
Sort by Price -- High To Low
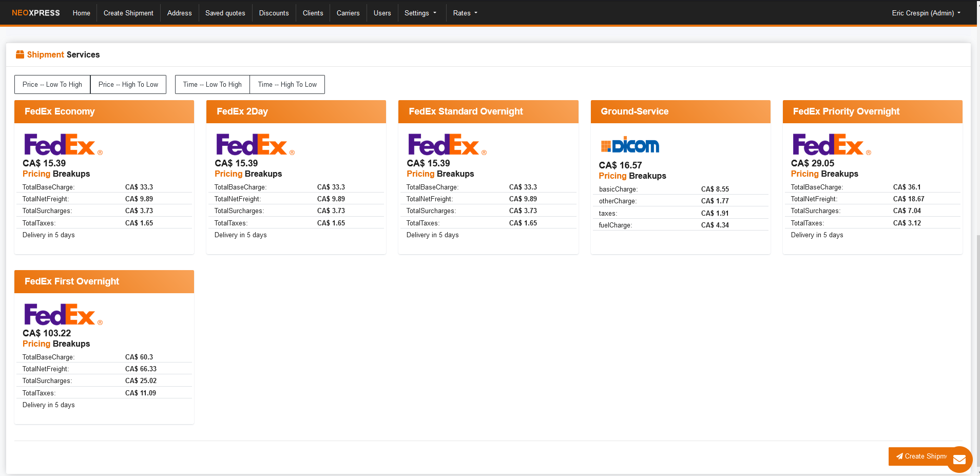(x=128, y=84)
